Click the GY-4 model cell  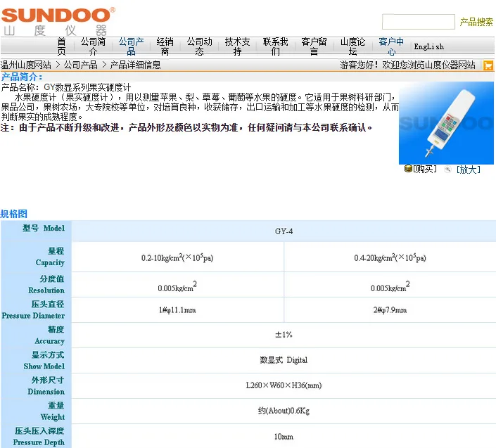[x=284, y=231]
